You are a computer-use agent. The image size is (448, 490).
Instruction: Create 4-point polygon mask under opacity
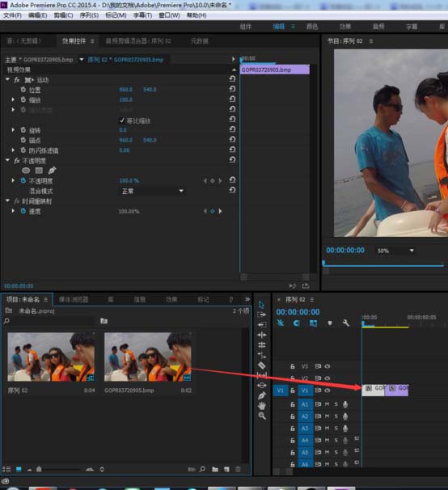pyautogui.click(x=39, y=171)
